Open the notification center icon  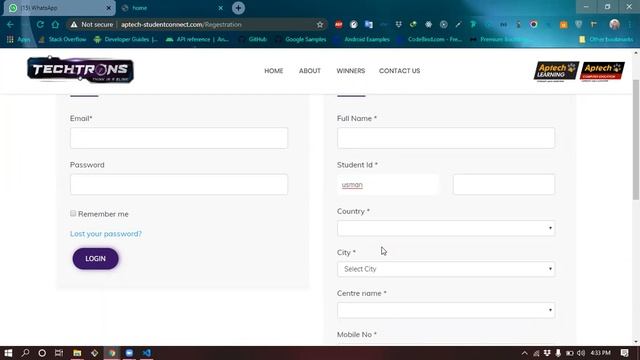tap(624, 353)
